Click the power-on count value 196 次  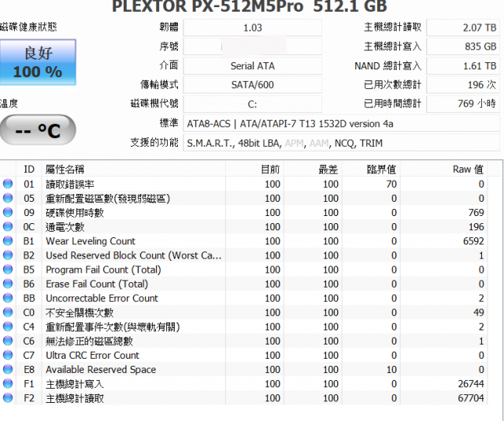click(463, 84)
